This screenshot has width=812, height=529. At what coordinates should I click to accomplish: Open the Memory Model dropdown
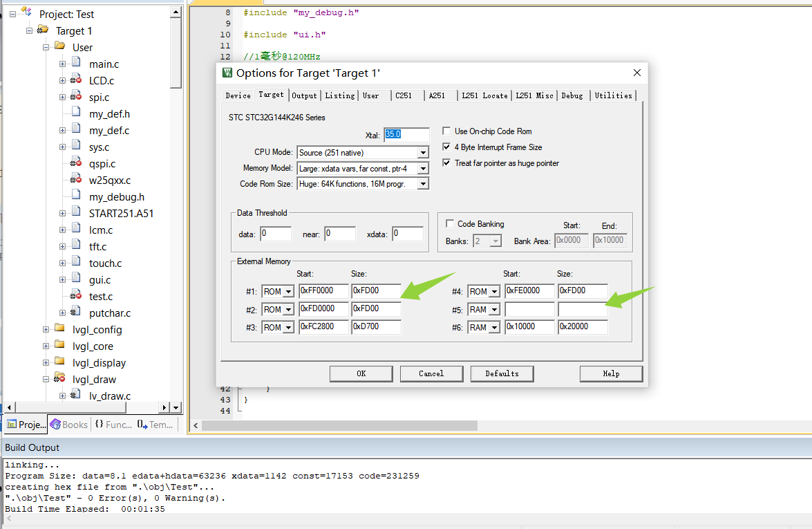click(423, 168)
